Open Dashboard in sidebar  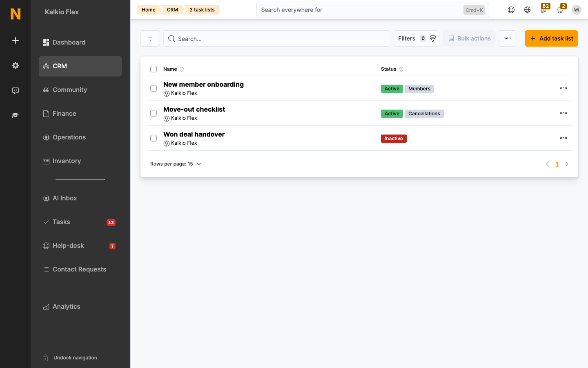[x=80, y=43]
